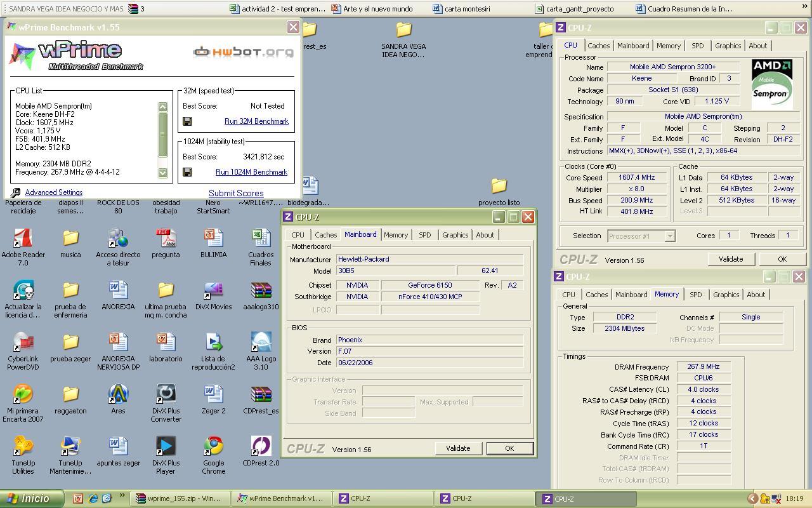This screenshot has height=508, width=812.
Task: Open Graphics tab in Memory CPU-Z window
Action: [726, 295]
